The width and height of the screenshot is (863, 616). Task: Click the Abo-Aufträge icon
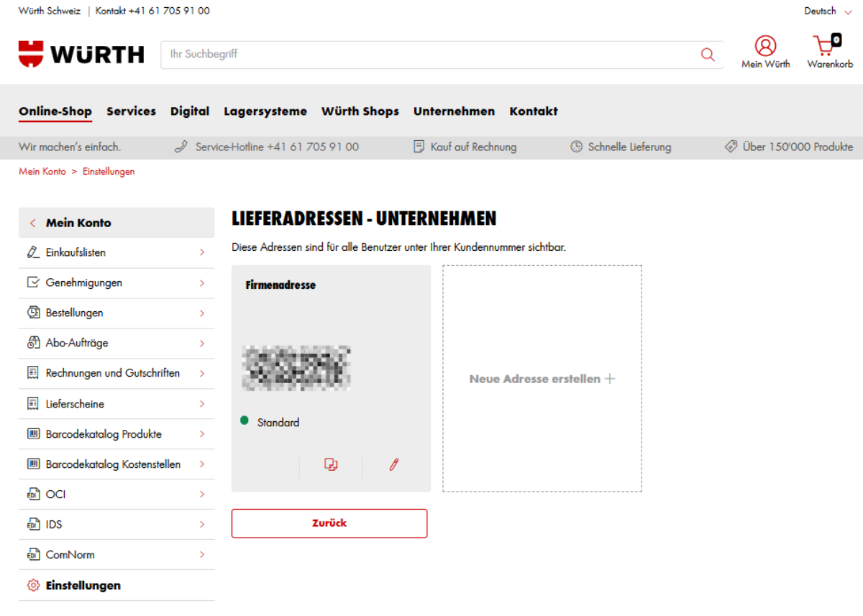click(x=33, y=343)
